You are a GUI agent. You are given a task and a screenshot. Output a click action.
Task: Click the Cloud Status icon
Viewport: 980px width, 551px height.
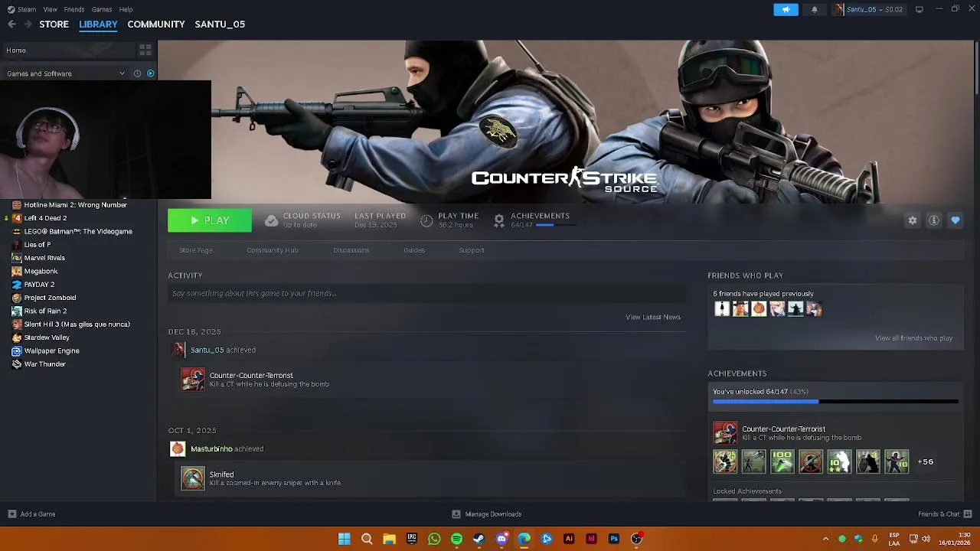click(271, 220)
